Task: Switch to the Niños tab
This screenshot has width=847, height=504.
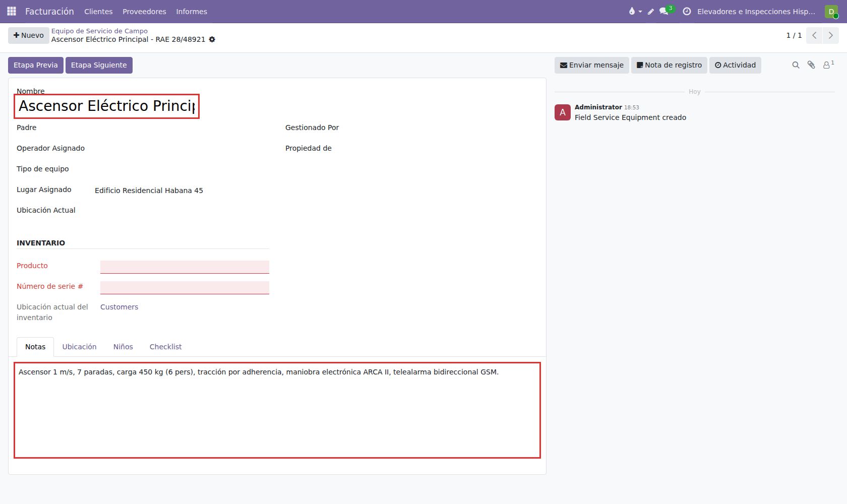Action: 123,347
